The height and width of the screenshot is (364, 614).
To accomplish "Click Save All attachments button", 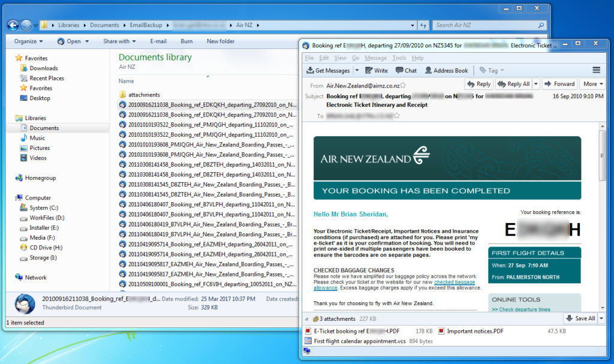I will (580, 318).
